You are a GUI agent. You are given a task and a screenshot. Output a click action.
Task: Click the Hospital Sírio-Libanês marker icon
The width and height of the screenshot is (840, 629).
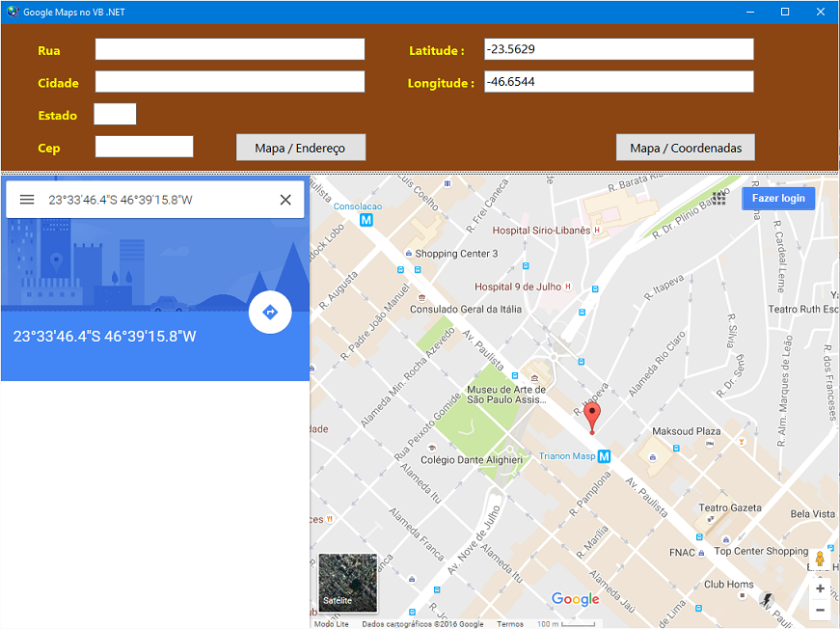click(597, 231)
